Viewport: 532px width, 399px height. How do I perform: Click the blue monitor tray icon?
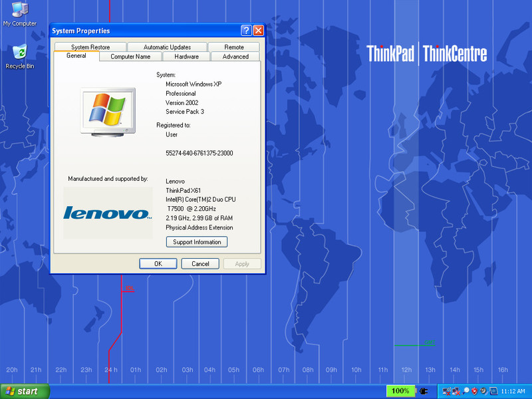(x=493, y=391)
